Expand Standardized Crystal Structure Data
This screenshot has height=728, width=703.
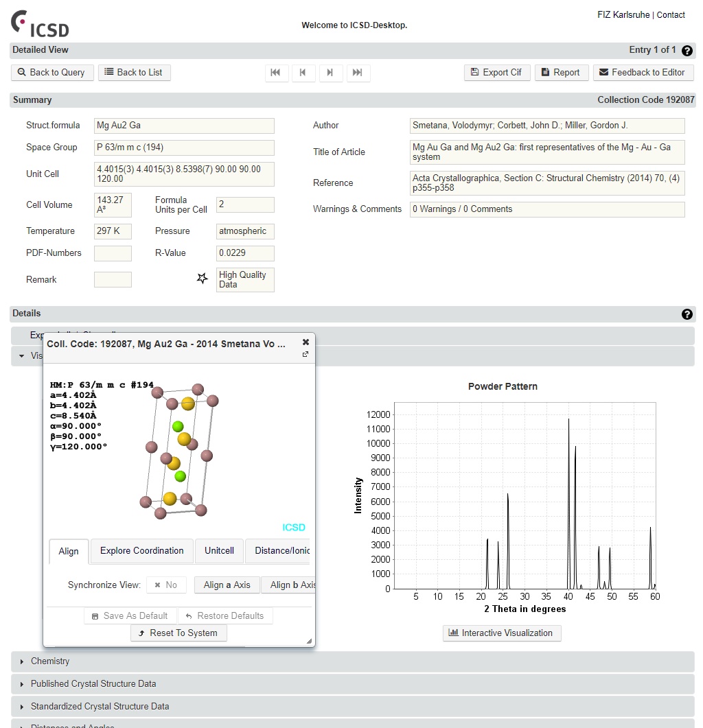353,707
